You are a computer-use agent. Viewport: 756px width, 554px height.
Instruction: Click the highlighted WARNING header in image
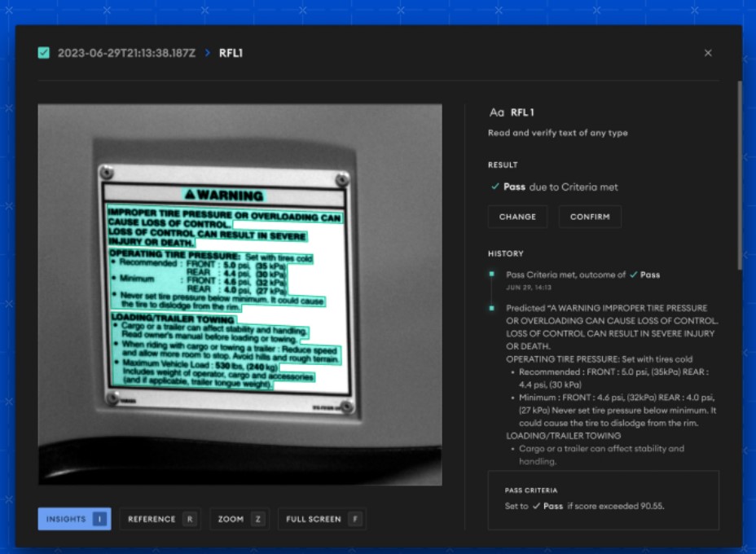[x=224, y=195]
